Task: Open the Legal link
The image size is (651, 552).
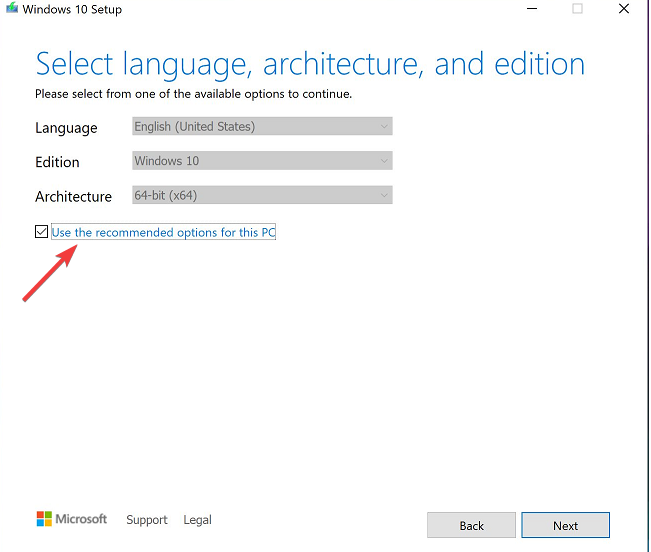Action: [x=198, y=520]
